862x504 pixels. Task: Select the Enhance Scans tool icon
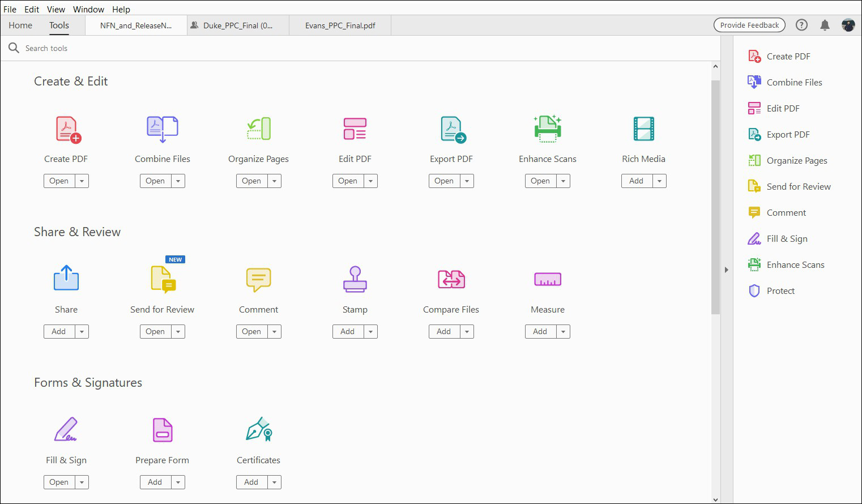[x=547, y=129]
